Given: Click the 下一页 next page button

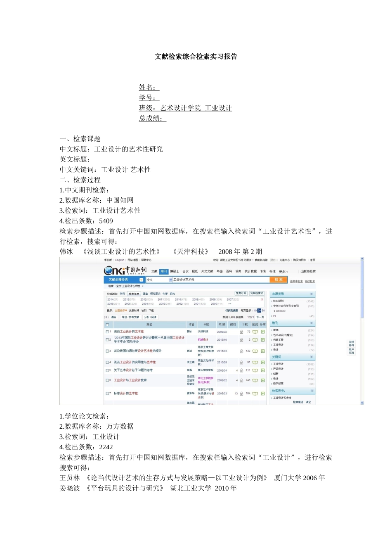Looking at the screenshot, I should [260, 317].
